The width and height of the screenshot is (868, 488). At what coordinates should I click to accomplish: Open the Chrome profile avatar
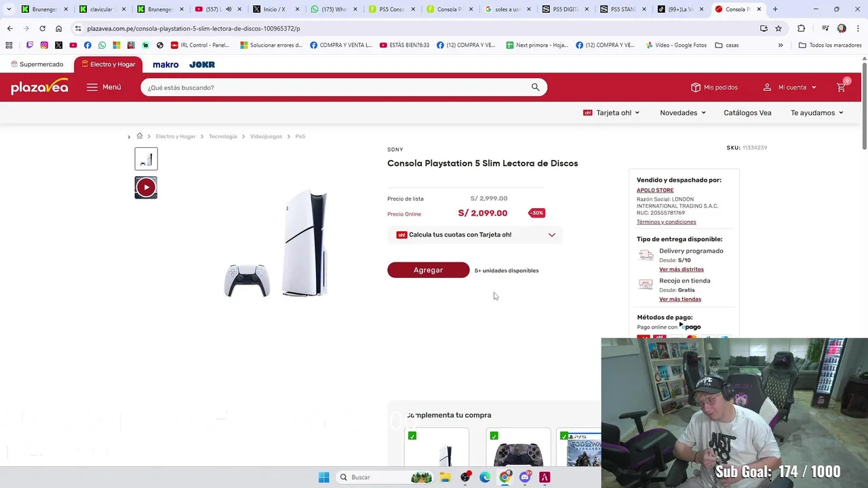[842, 28]
